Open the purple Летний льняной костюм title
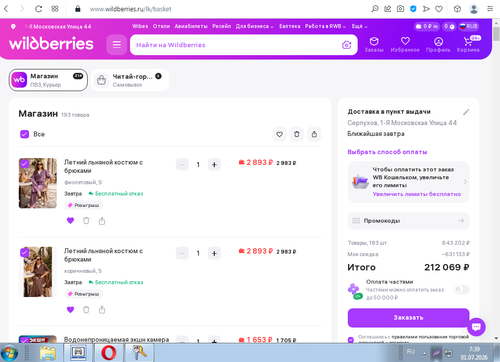 tap(103, 166)
